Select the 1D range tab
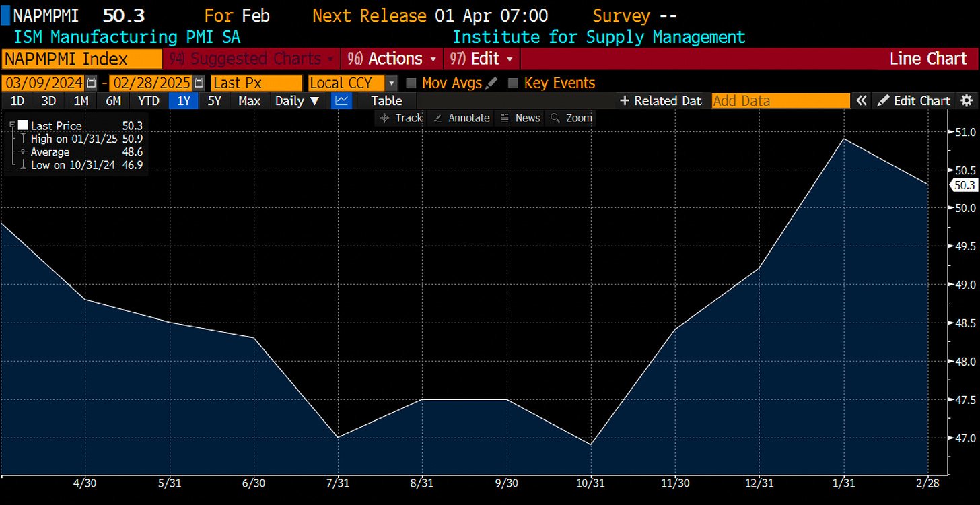980x505 pixels. [x=17, y=101]
